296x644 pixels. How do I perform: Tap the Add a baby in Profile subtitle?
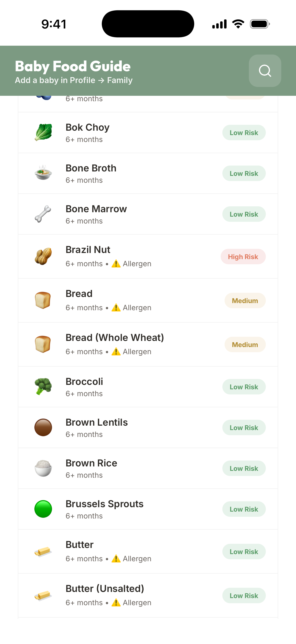tap(74, 80)
